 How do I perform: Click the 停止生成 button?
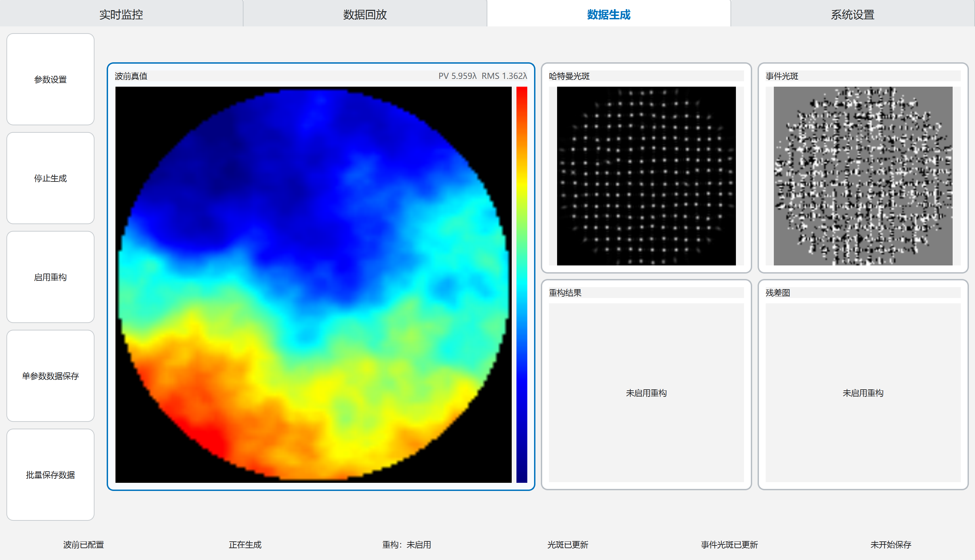click(x=50, y=178)
